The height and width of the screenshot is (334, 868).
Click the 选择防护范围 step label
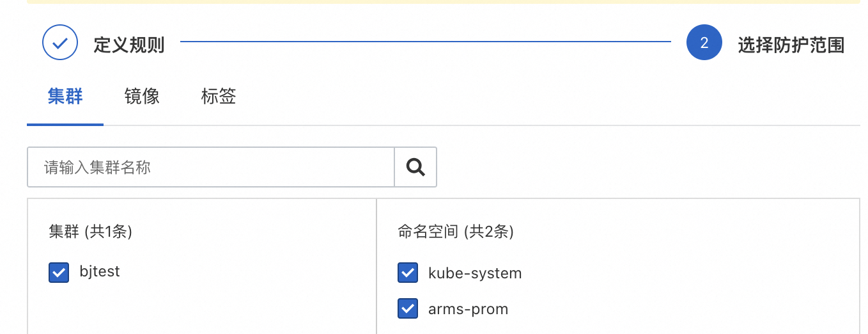[x=791, y=45]
